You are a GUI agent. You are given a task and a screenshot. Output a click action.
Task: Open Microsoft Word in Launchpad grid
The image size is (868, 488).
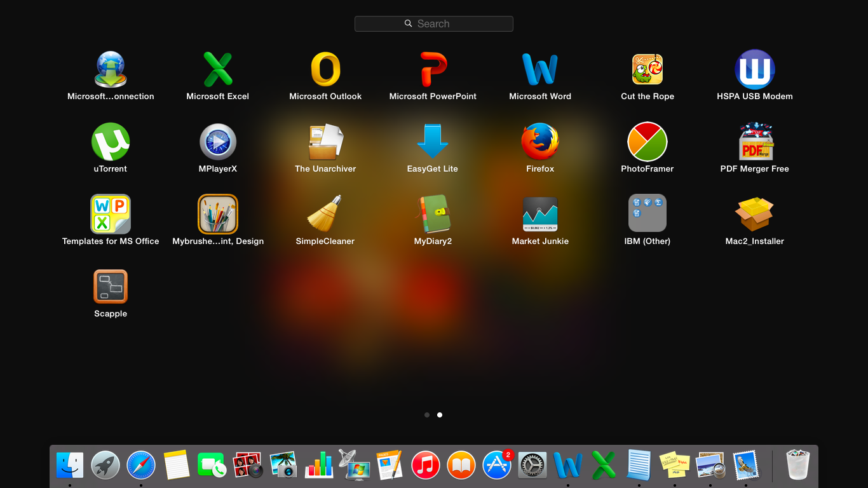[x=540, y=69]
